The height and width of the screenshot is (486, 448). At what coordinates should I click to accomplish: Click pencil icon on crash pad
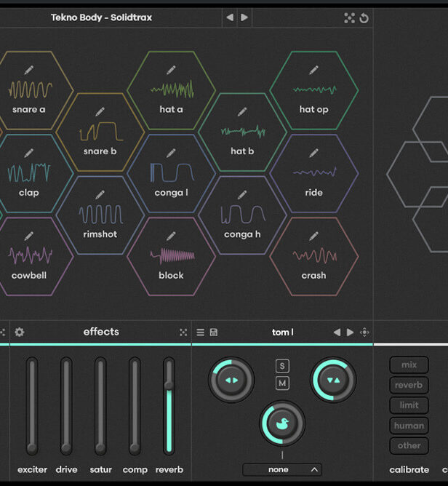(313, 236)
